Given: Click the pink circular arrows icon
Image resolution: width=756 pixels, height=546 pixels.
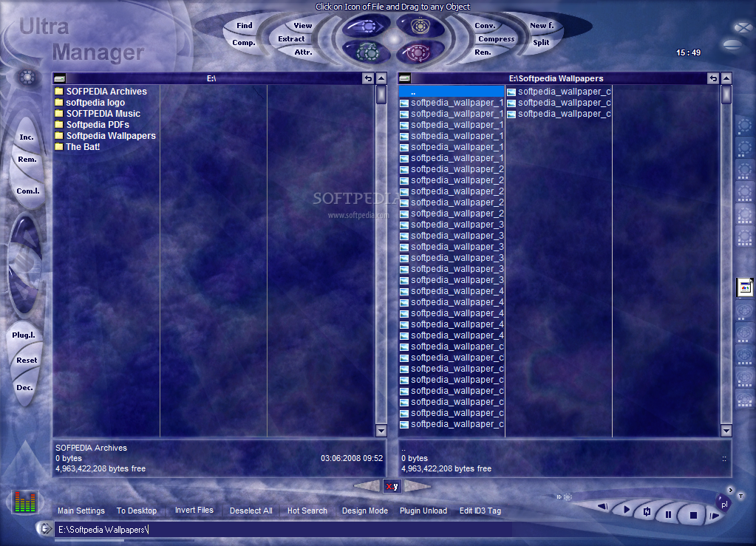Looking at the screenshot, I should pos(420,52).
